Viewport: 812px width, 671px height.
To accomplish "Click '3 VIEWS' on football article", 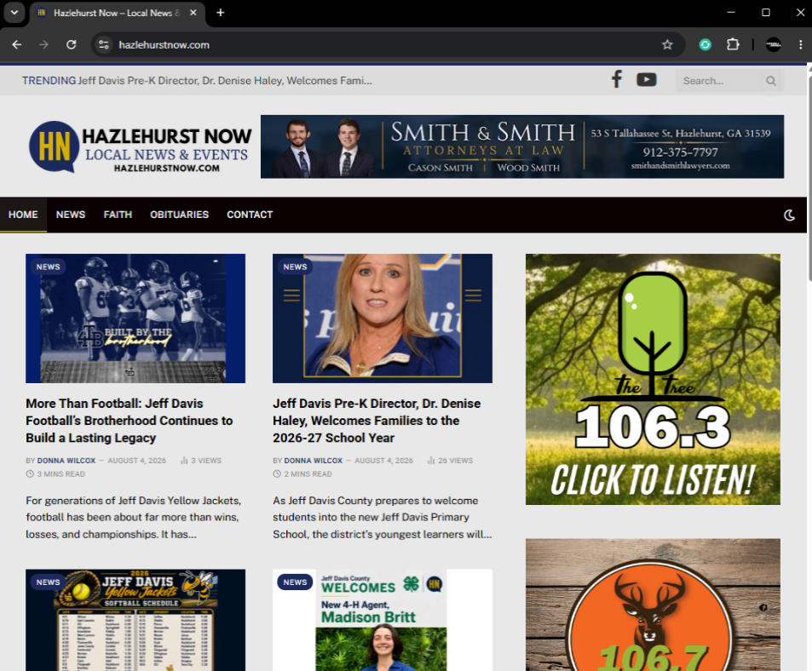I will pyautogui.click(x=201, y=461).
